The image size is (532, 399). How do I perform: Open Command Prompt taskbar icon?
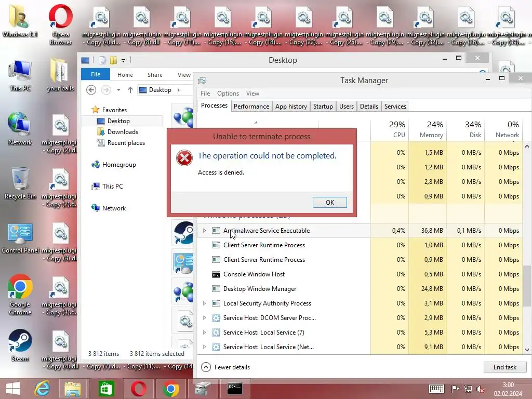235,389
